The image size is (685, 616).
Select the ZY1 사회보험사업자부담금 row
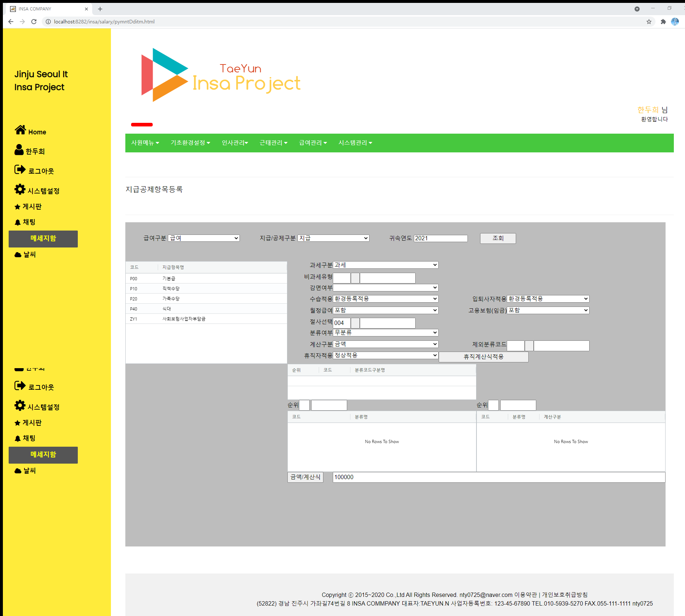[x=206, y=319]
